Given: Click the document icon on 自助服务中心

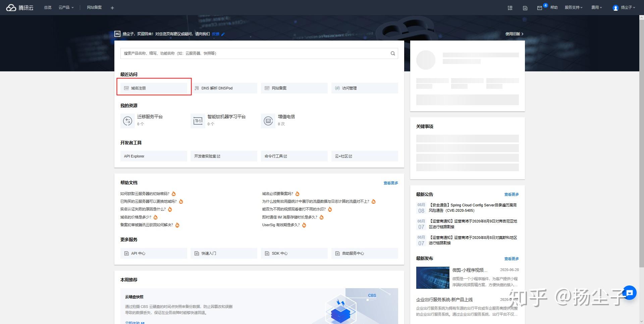Looking at the screenshot, I should [x=337, y=254].
